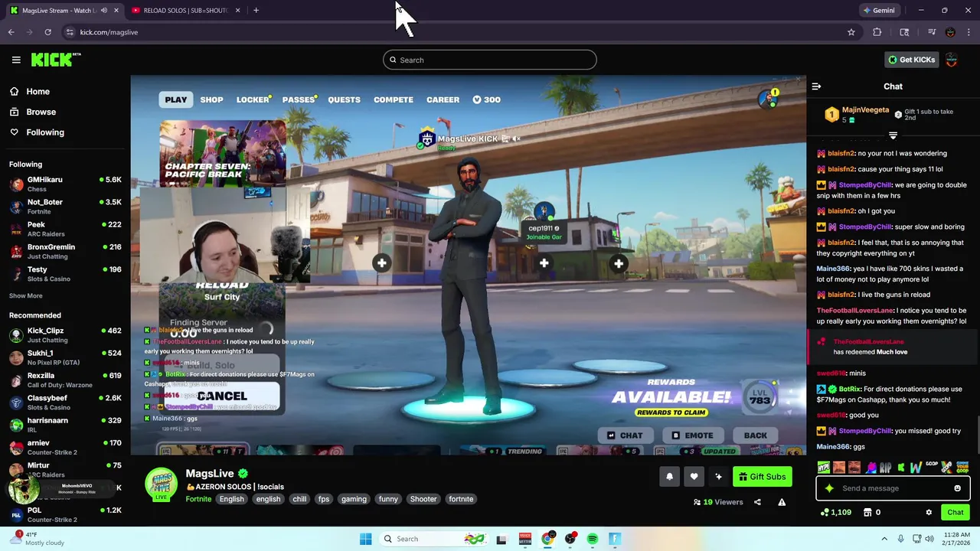Click the green Chat send button
Screen dimensions: 980x551
click(955, 513)
